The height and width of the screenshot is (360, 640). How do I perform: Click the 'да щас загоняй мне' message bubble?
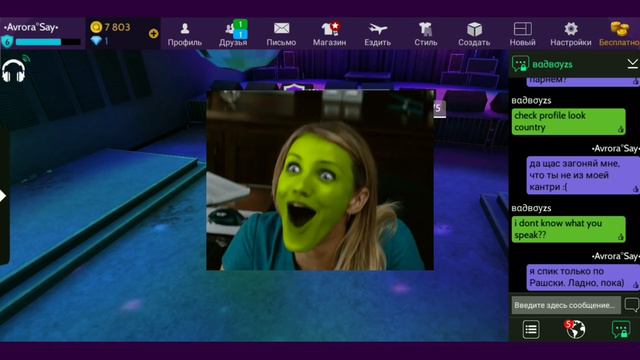pyautogui.click(x=583, y=175)
